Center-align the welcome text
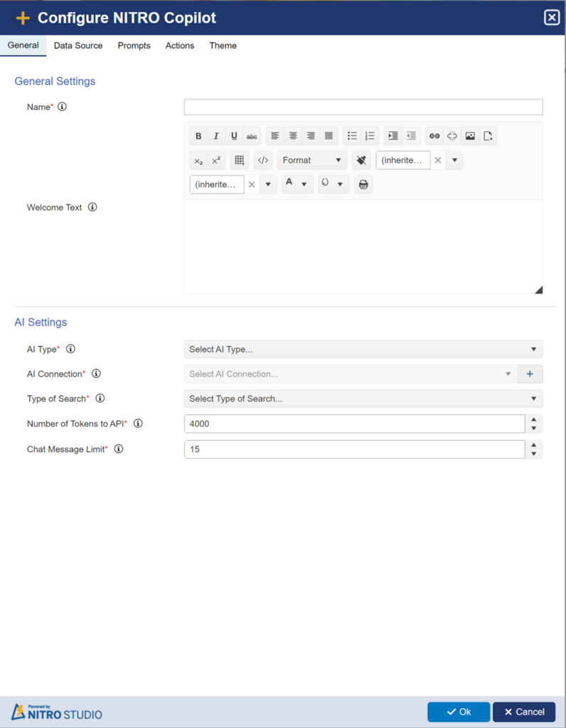The height and width of the screenshot is (728, 566). [x=293, y=136]
